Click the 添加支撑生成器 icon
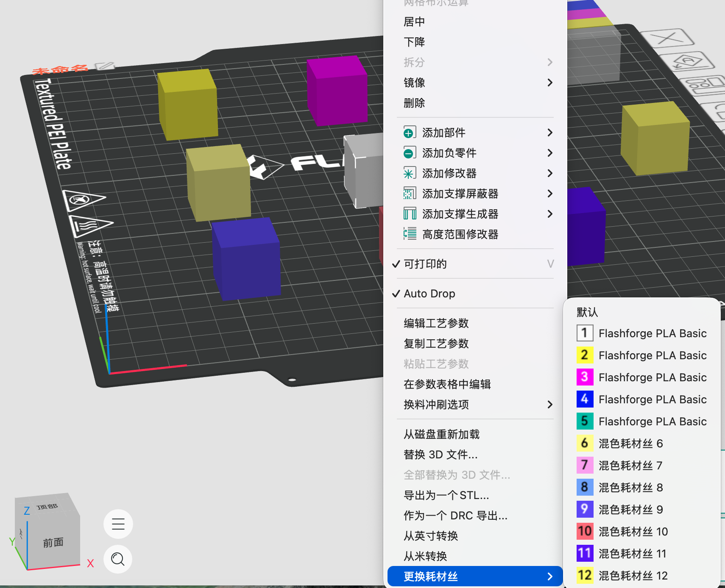725x588 pixels. click(409, 214)
